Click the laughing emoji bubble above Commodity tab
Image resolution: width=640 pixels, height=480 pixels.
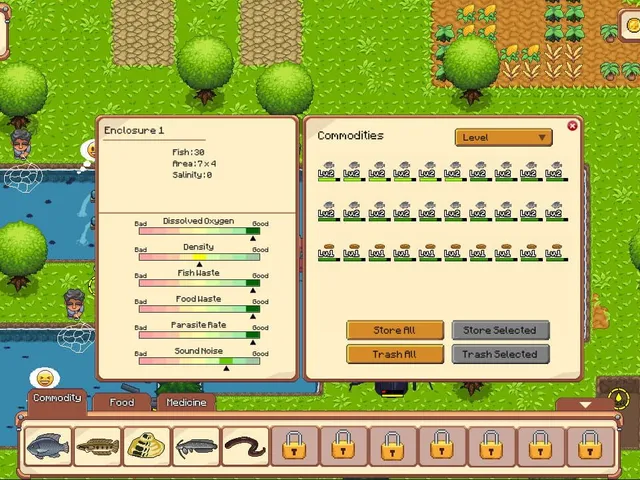[45, 378]
